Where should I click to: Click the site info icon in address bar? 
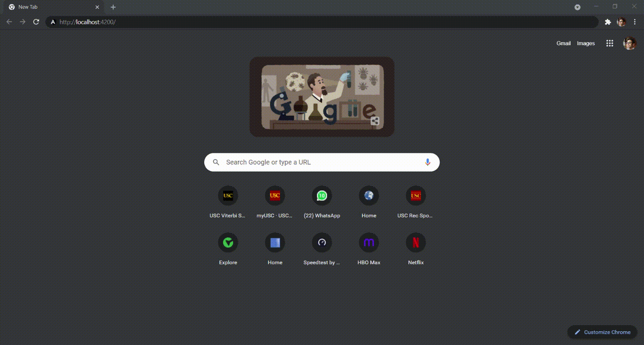click(x=53, y=22)
